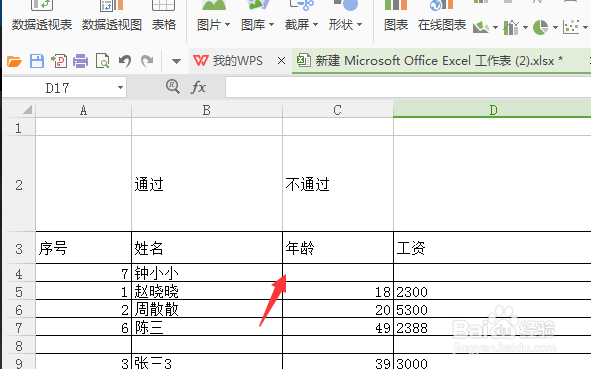Open print preview icon
591x369 pixels.
[x=103, y=61]
